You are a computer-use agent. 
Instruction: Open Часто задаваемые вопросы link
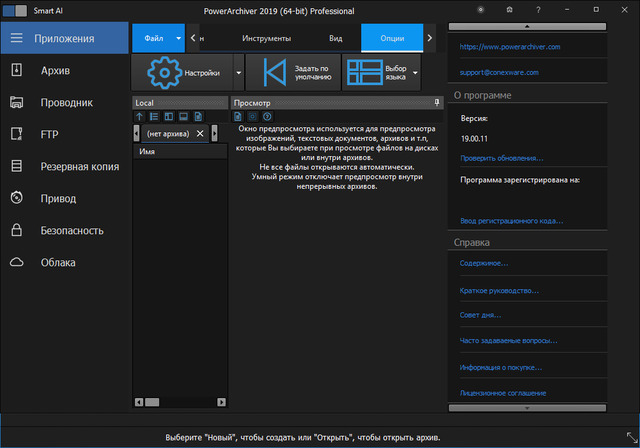click(x=508, y=341)
